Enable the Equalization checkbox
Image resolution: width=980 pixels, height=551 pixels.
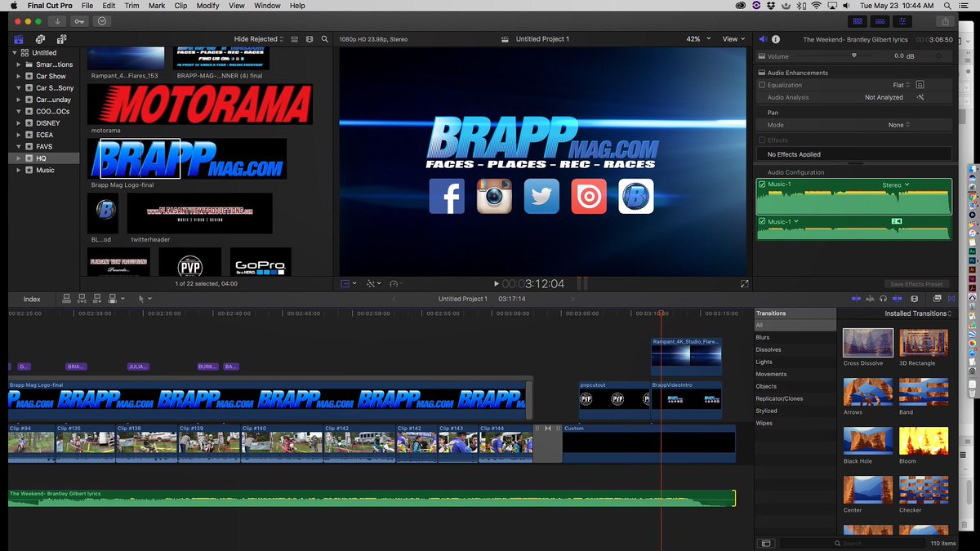762,85
